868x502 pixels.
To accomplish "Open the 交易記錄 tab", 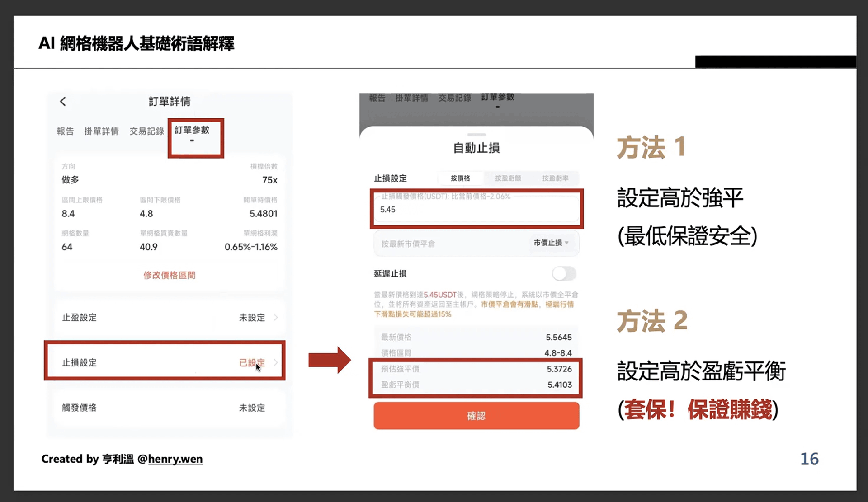I will coord(146,131).
